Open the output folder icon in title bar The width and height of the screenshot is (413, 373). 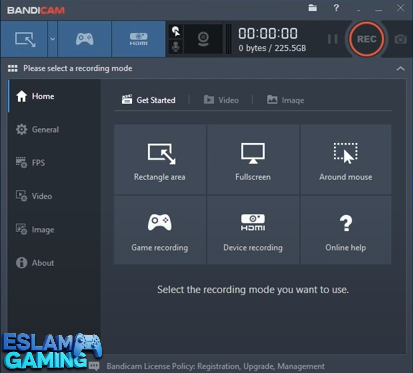[x=312, y=8]
